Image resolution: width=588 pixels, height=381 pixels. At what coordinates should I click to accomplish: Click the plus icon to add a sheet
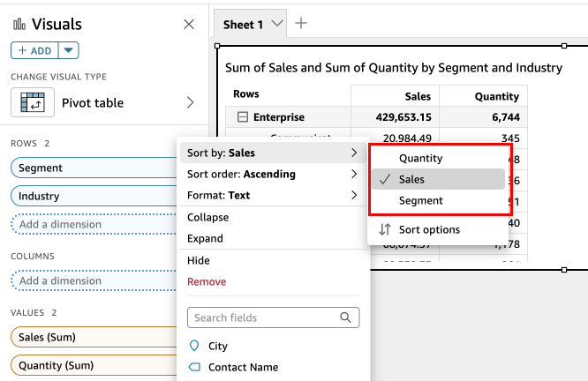pyautogui.click(x=301, y=23)
